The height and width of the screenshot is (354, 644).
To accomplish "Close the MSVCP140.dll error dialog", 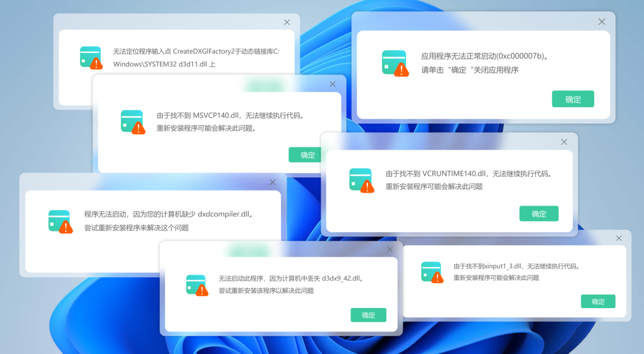I will tap(333, 84).
